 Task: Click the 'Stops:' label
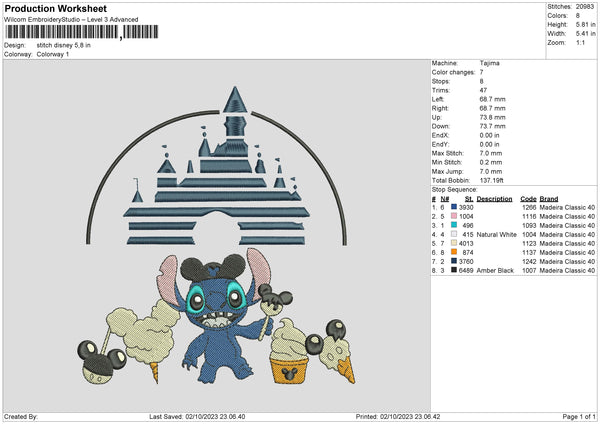click(441, 81)
